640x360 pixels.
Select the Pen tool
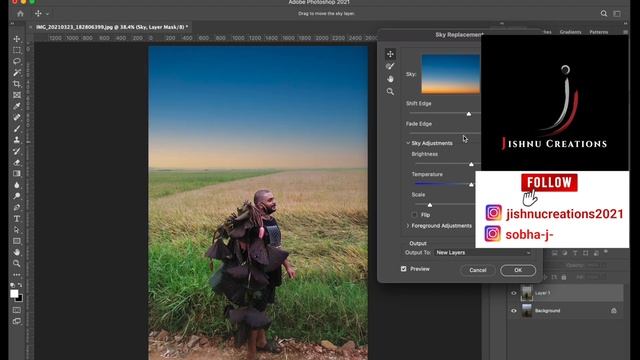coord(17,207)
